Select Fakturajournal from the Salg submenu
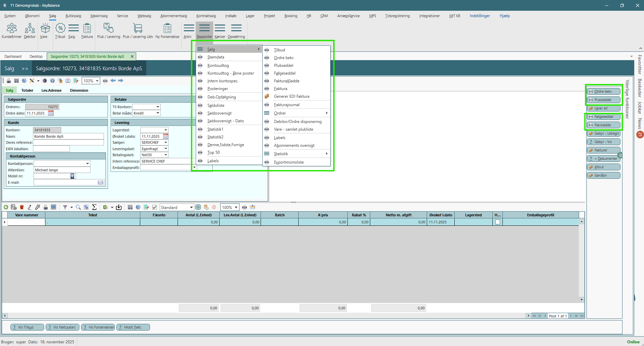Viewport: 644px width, 346px height. tap(287, 105)
